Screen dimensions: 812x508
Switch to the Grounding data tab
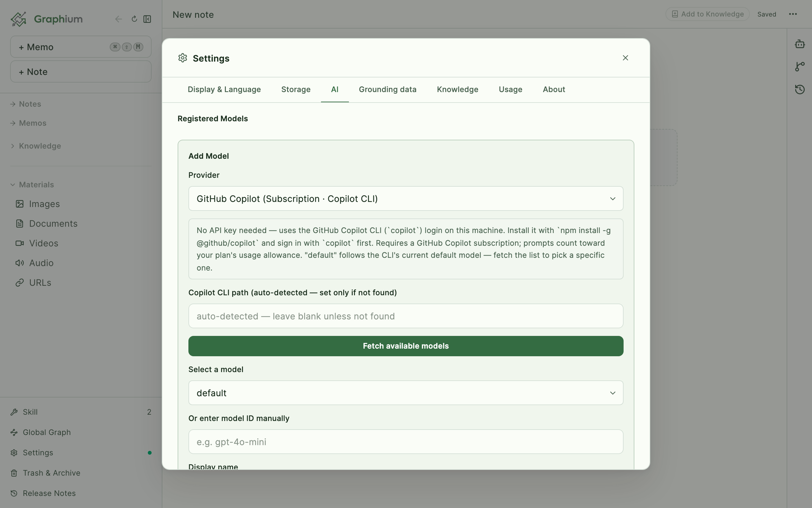coord(388,89)
